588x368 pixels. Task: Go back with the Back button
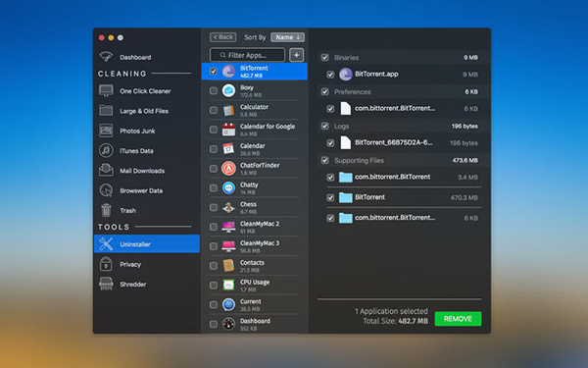[222, 37]
